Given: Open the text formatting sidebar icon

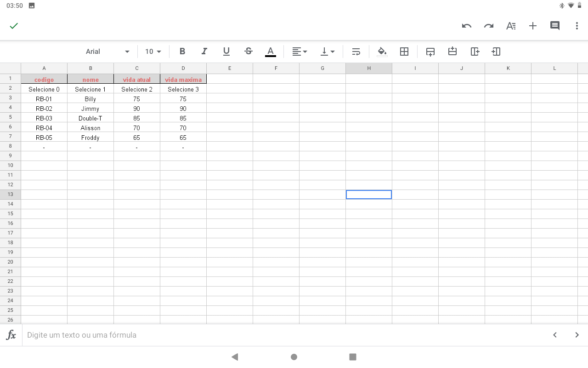Looking at the screenshot, I should pos(510,26).
